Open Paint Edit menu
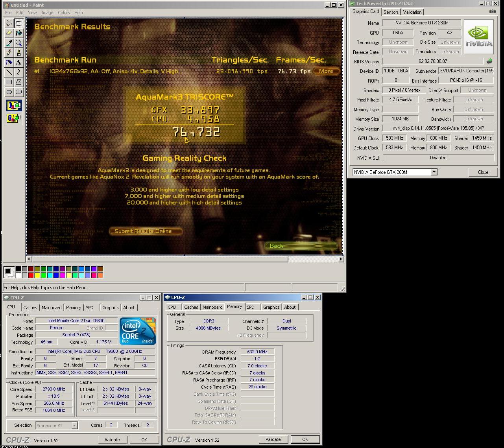This screenshot has height=448, width=504. [20, 13]
